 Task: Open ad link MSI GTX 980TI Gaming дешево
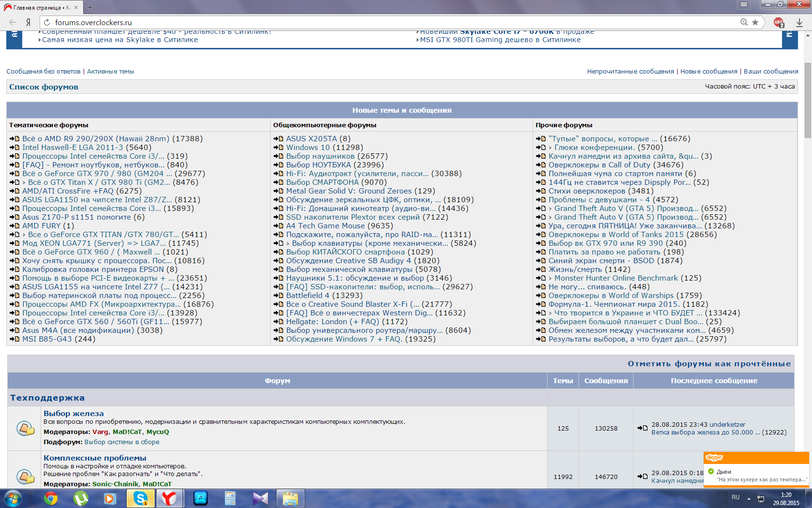click(500, 40)
